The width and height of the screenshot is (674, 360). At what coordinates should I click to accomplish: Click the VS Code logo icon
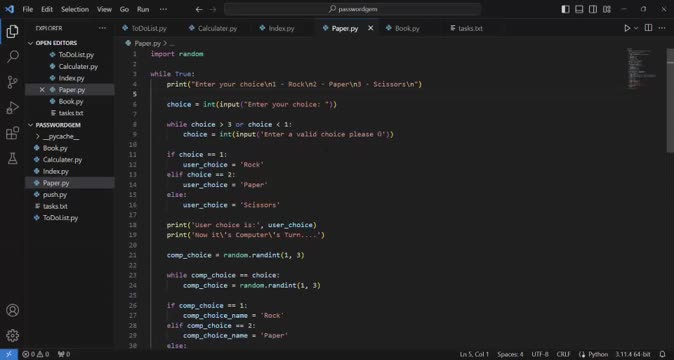coord(9,9)
